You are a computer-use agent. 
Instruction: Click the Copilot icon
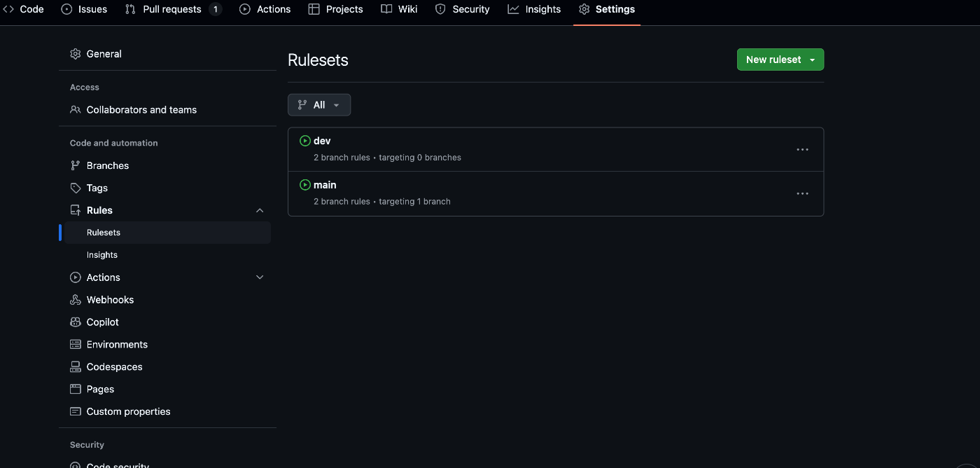pos(76,322)
